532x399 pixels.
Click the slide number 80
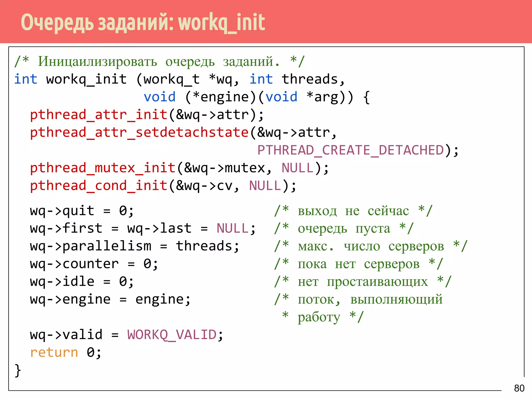(519, 388)
